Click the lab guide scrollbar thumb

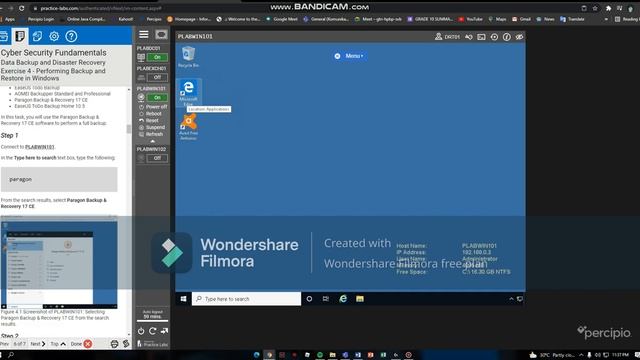pos(129,129)
